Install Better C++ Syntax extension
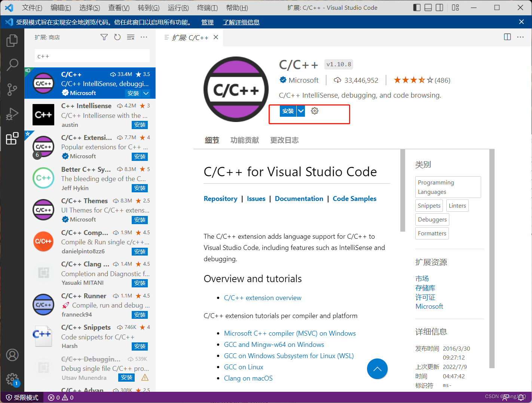 [140, 188]
